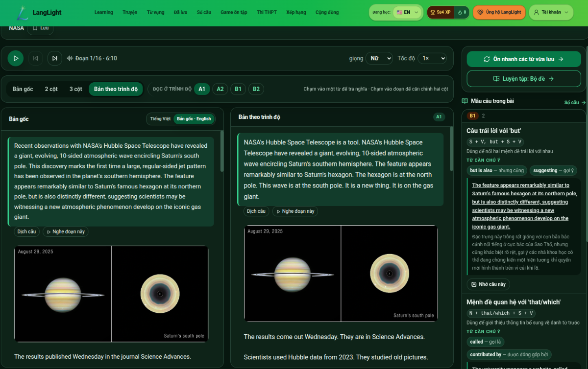588x369 pixels.
Task: Click Ôn nhanh các từ vừa lưu
Action: point(523,59)
